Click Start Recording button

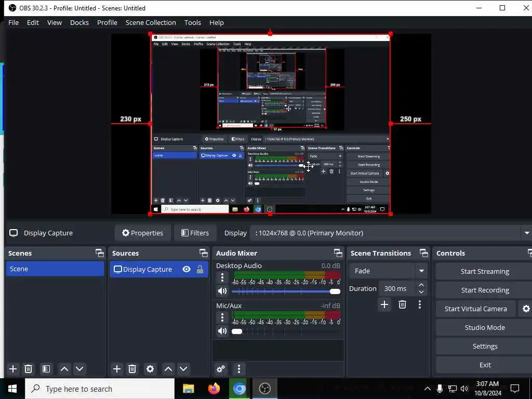point(485,290)
